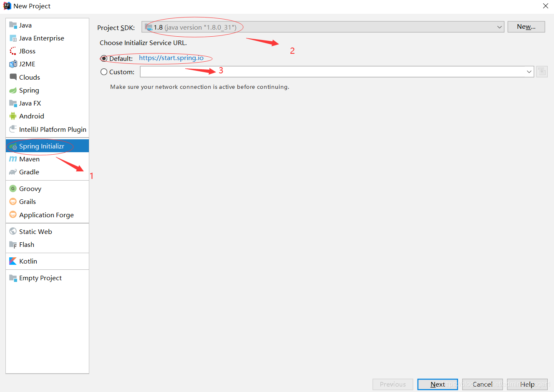Choose Java Enterprise project type
This screenshot has width=554, height=392.
[x=48, y=38]
